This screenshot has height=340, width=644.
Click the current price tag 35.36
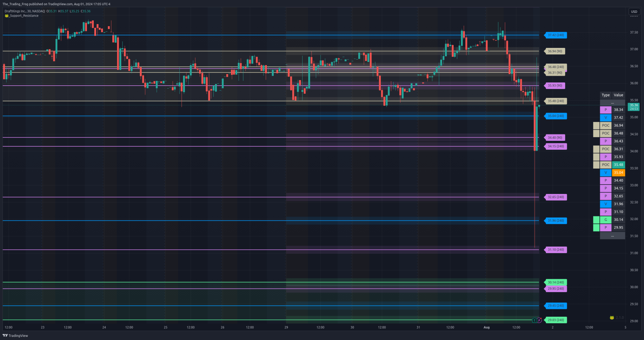pos(634,107)
